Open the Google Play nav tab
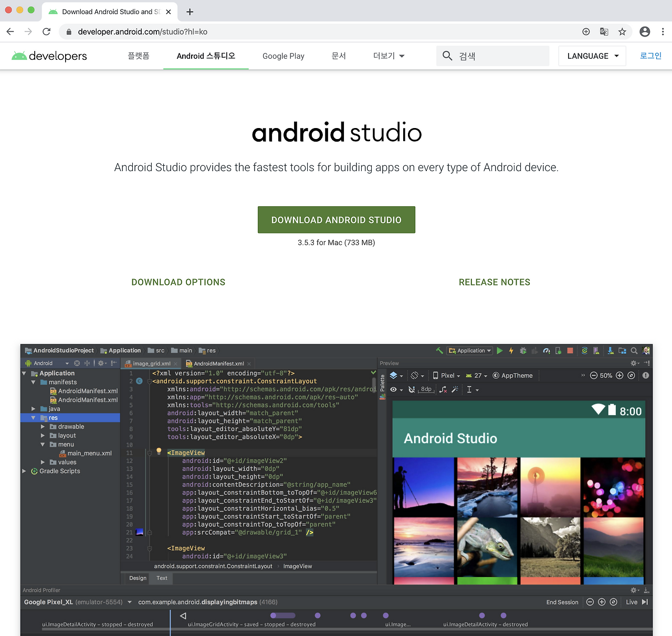The image size is (672, 636). pos(283,56)
